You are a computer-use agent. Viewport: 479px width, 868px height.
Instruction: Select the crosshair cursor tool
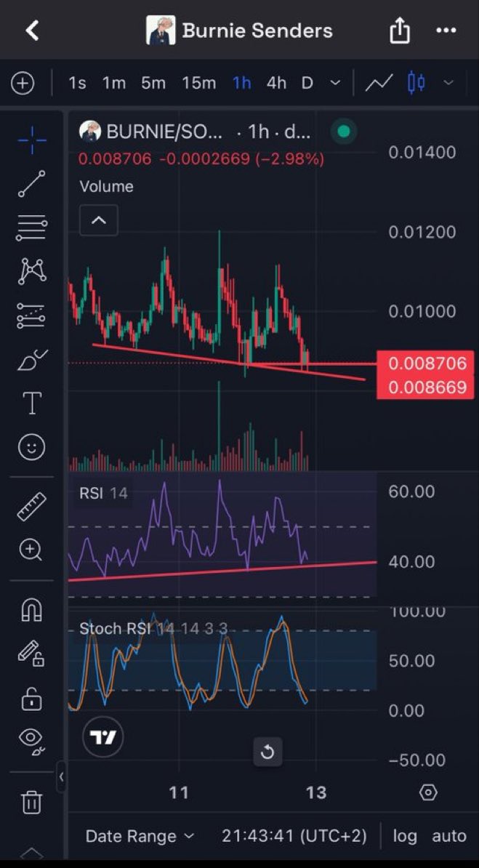(x=32, y=140)
